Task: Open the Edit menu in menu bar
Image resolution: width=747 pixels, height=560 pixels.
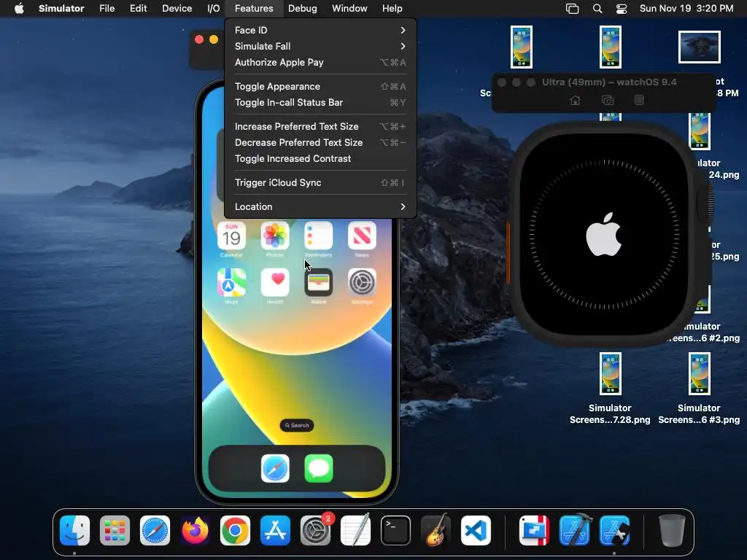Action: (x=138, y=8)
